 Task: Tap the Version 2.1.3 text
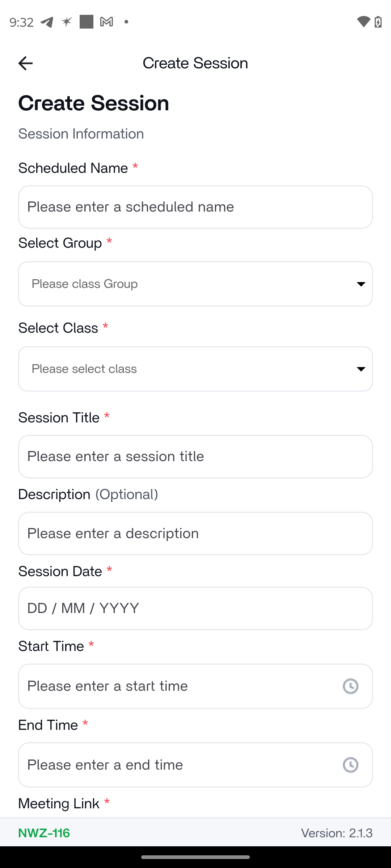[x=337, y=833]
